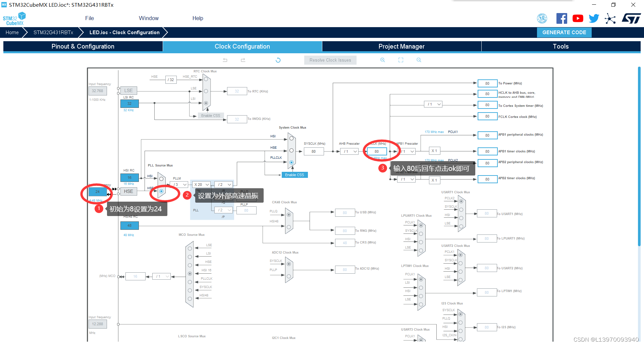Open AHB Prescaler /1 dropdown
Image resolution: width=644 pixels, height=345 pixels.
coord(350,151)
